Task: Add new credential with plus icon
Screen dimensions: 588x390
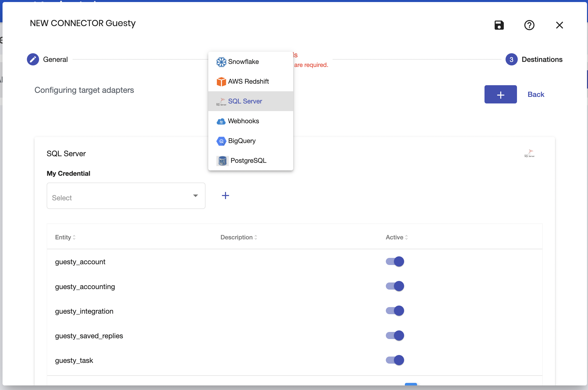Action: click(225, 196)
